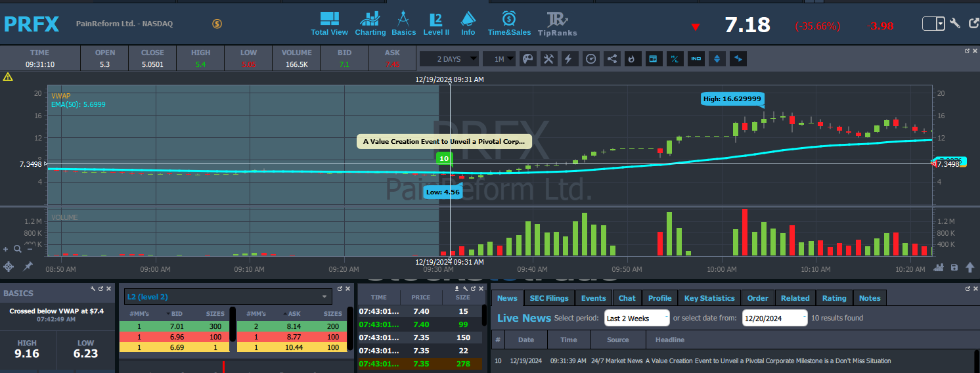Open the layout selector dropdown at top right
The height and width of the screenshot is (373, 980).
coord(933,24)
